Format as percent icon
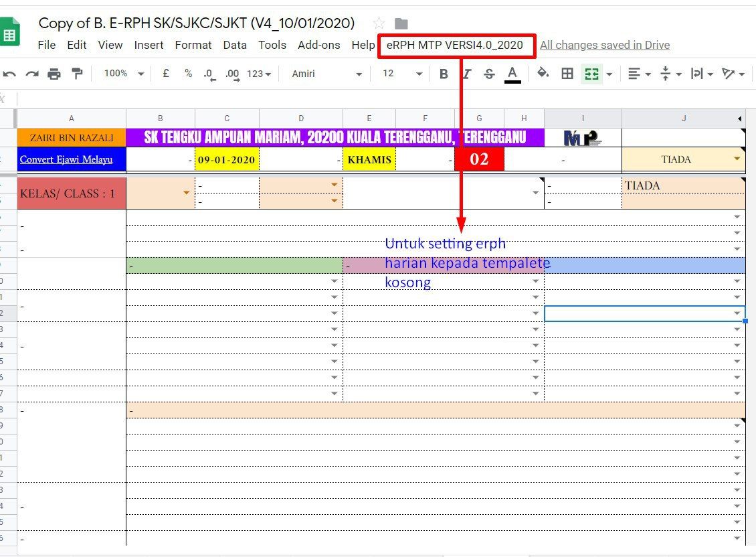 click(x=188, y=74)
